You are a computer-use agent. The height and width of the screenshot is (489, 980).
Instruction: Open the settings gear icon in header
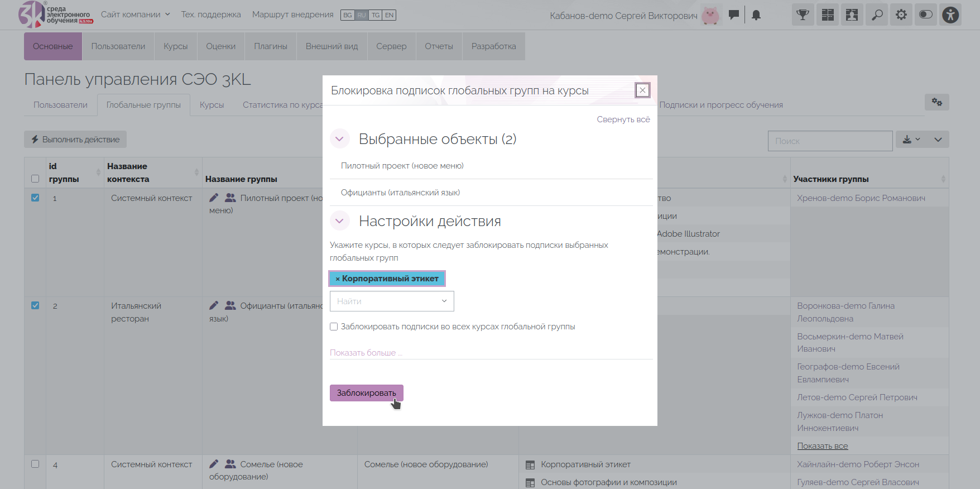901,15
